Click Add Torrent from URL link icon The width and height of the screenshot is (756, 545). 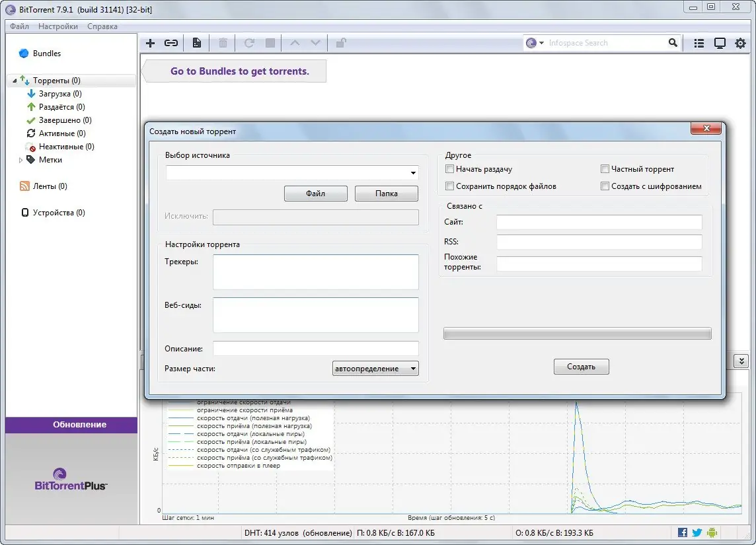(x=171, y=44)
